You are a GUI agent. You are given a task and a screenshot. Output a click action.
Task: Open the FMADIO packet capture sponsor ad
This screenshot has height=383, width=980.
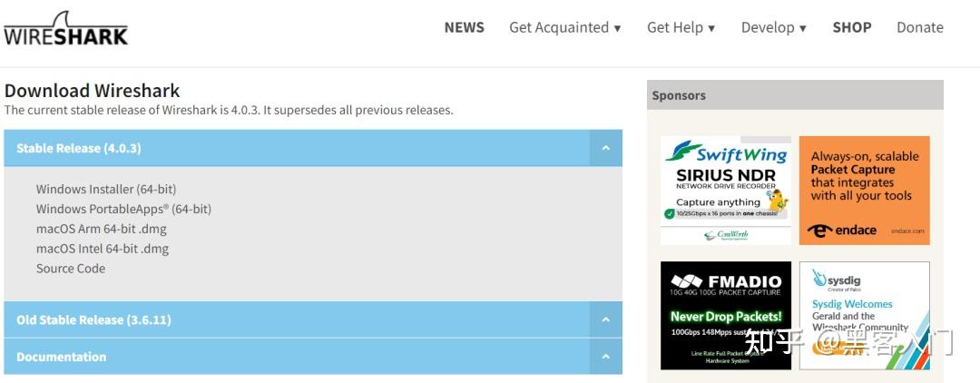click(x=725, y=315)
